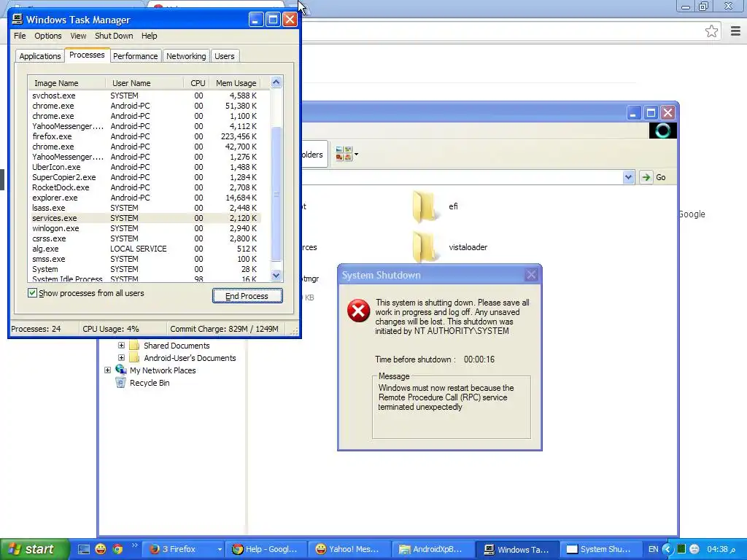Expand Android-User's Documents tree node
This screenshot has width=747, height=560.
tap(122, 357)
